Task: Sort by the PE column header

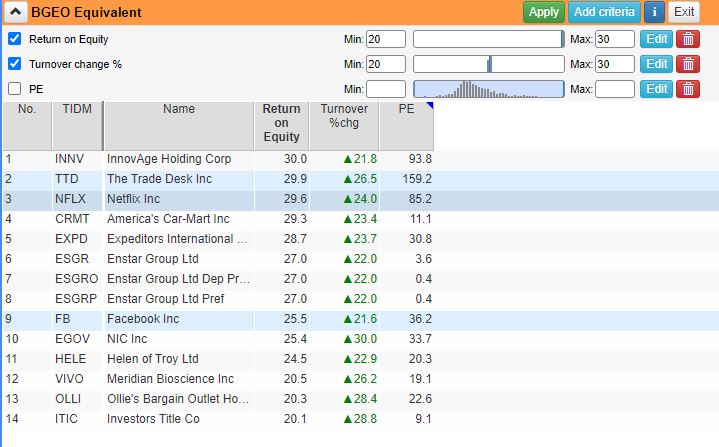Action: click(406, 126)
